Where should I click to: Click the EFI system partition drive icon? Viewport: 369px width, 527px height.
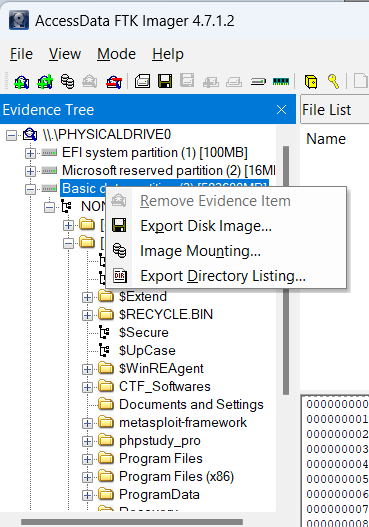49,153
